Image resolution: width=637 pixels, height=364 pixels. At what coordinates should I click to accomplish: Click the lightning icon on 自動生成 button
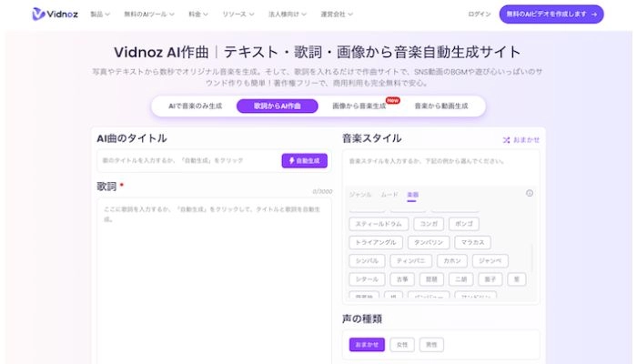pyautogui.click(x=292, y=161)
